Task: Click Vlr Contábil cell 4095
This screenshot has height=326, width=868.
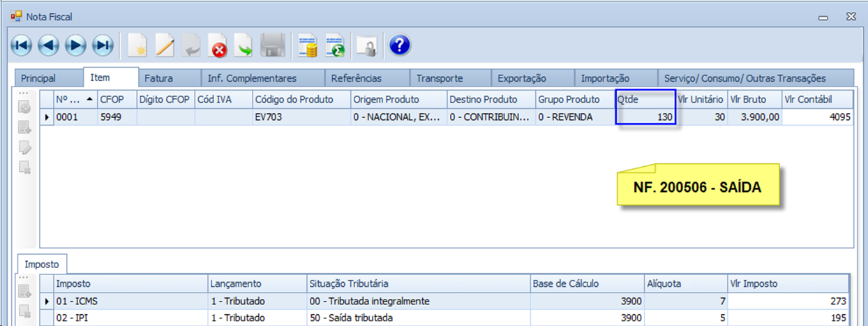Action: [818, 117]
